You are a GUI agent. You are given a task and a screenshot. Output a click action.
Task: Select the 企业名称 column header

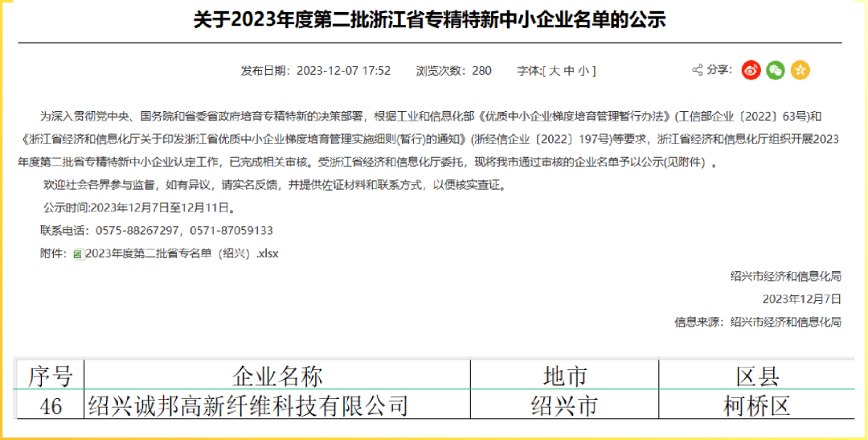[277, 376]
